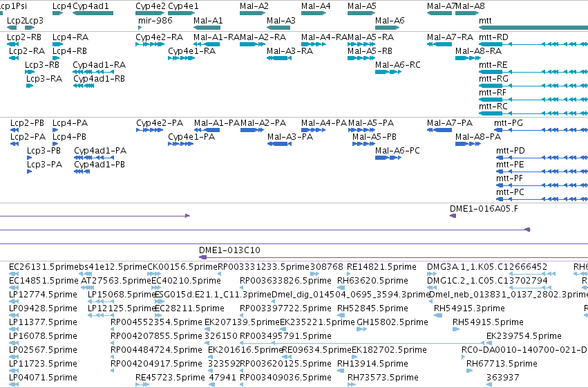Select the Lcp3-RA transcript label
The image size is (588, 388).
coord(44,79)
